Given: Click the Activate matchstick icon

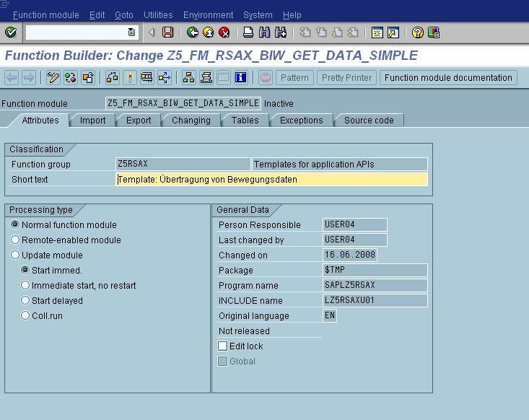Looking at the screenshot, I should click(130, 78).
